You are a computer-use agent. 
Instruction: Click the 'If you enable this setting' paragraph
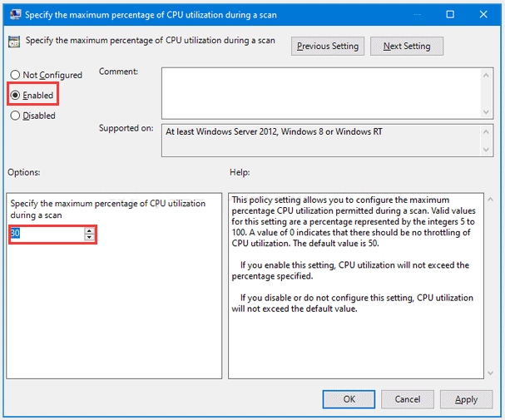click(350, 270)
